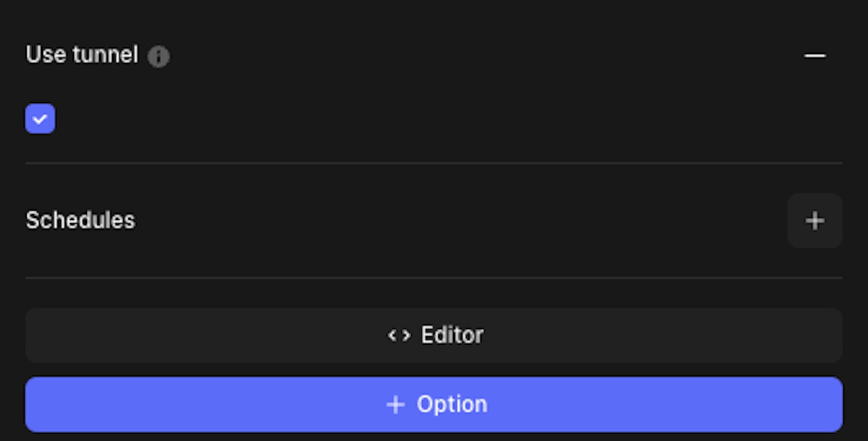
Task: Collapse Use tunnel section with the minus icon
Action: coord(815,56)
